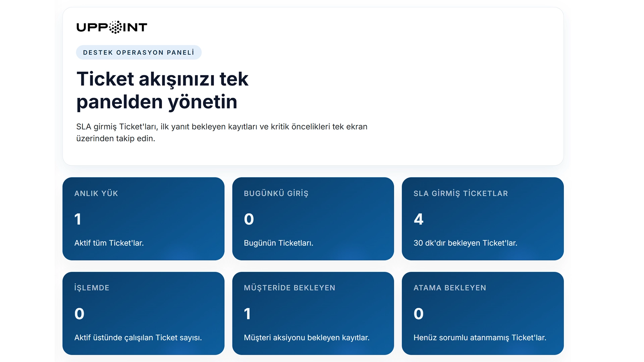Click the BUGÜNKÜ GİRİŞ card
Screen dimensions: 644x362
click(x=313, y=219)
